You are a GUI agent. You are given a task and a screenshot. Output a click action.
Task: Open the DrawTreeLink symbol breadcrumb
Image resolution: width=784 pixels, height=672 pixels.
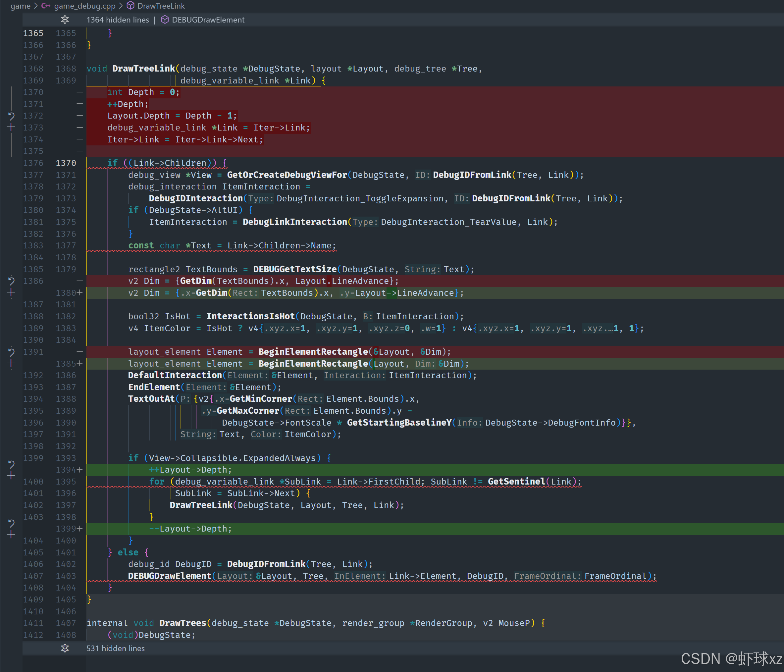coord(161,6)
